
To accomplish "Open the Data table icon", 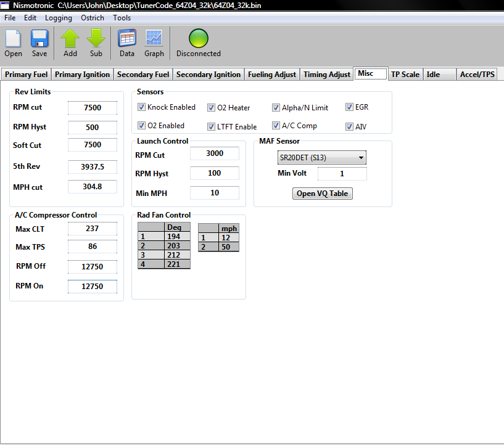I will pos(127,39).
